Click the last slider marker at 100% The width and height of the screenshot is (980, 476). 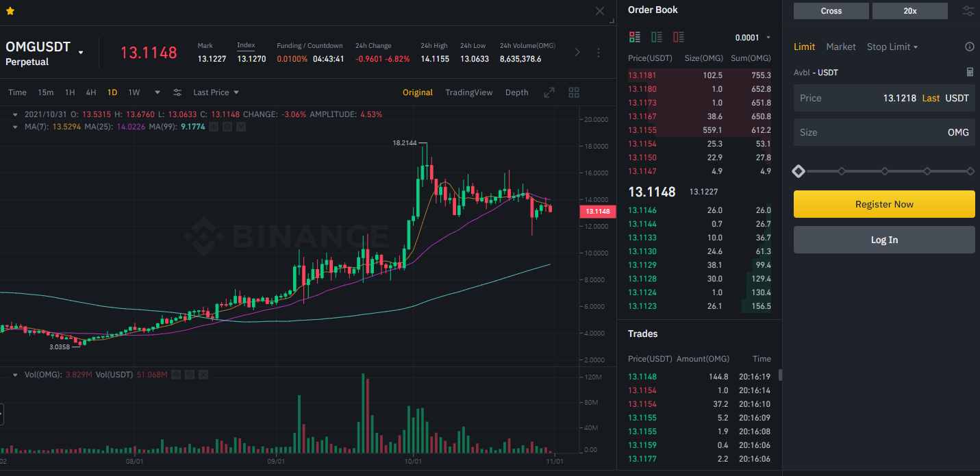coord(970,171)
